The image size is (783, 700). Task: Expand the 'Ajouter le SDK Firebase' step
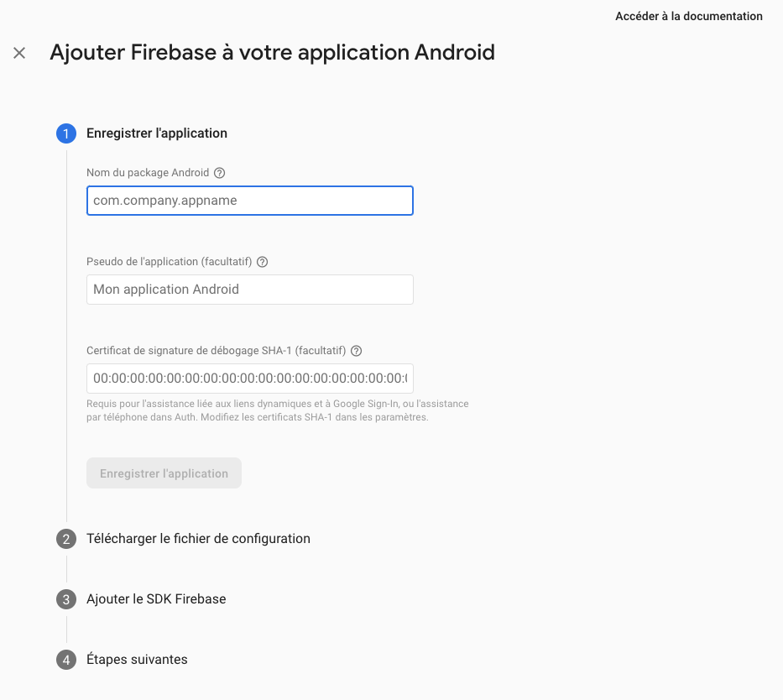click(x=156, y=599)
